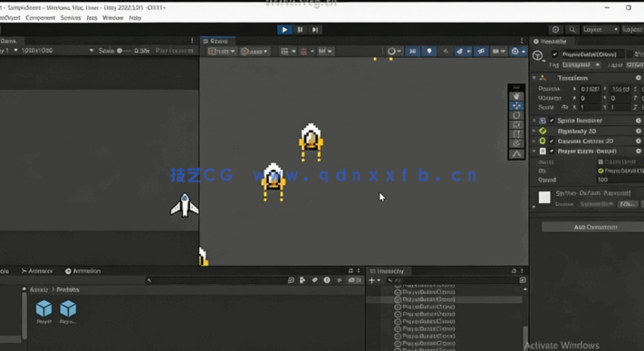Select the Rotate tool in Scene overlay
Screen dimensions: 644x351
point(516,115)
